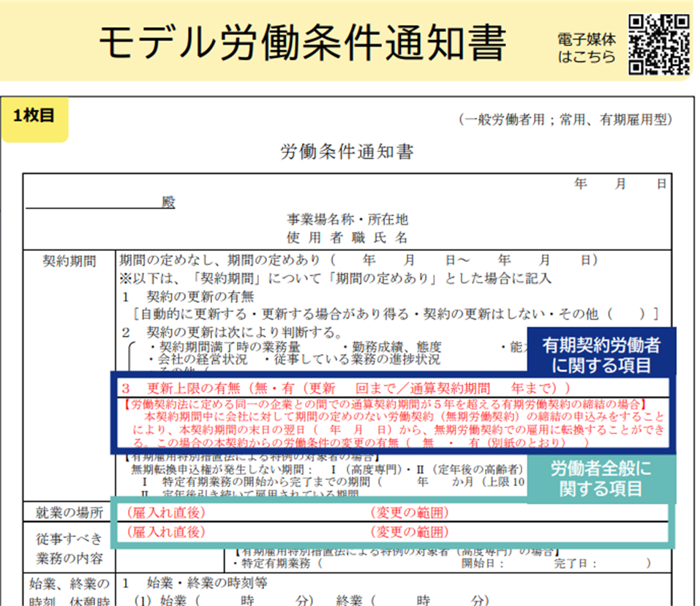The width and height of the screenshot is (700, 606).
Task: Click the 使用者職氏名 line
Action: 347,237
